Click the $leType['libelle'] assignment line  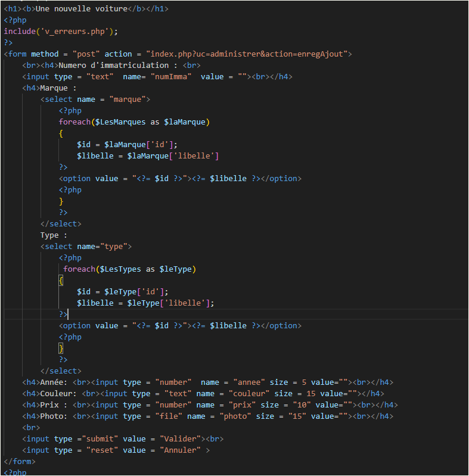(x=145, y=303)
